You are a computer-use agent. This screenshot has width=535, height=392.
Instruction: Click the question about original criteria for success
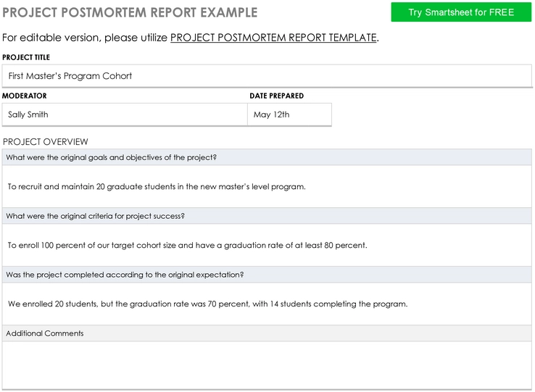(x=267, y=216)
